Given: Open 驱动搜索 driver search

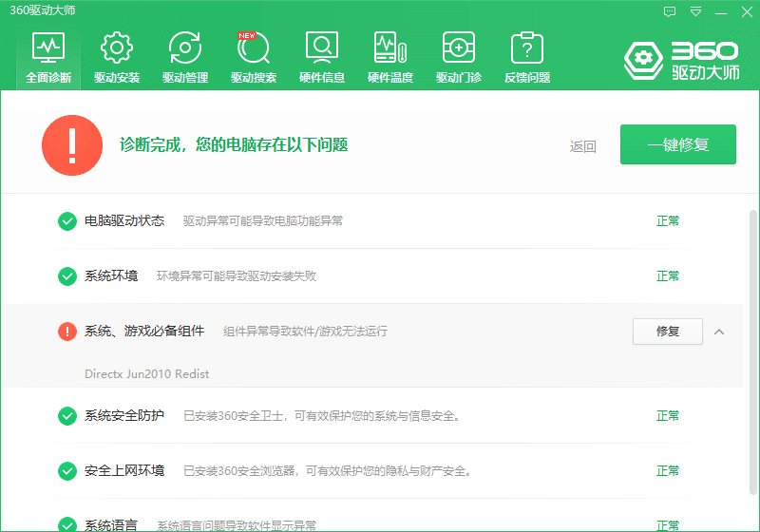Looking at the screenshot, I should pyautogui.click(x=254, y=58).
